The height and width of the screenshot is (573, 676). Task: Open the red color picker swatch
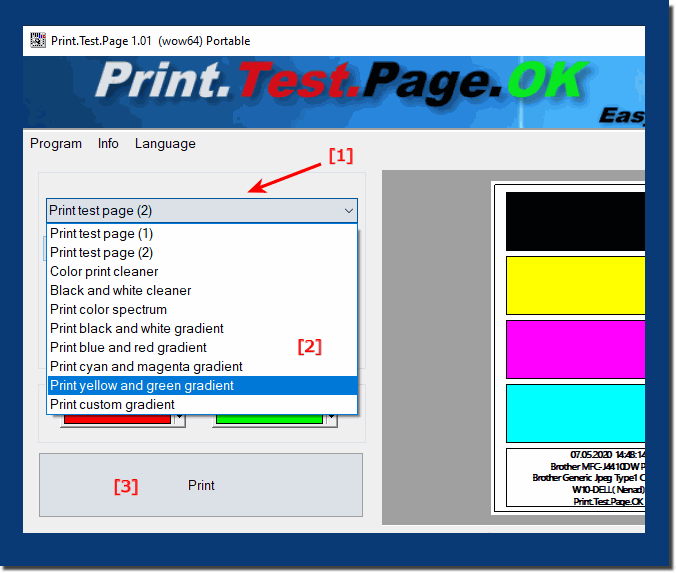tap(117, 419)
